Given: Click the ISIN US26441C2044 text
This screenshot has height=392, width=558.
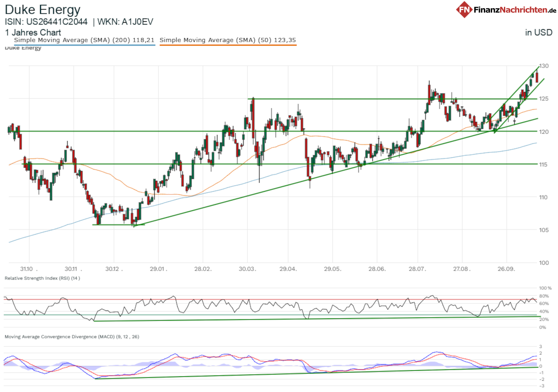Looking at the screenshot, I should coord(46,22).
